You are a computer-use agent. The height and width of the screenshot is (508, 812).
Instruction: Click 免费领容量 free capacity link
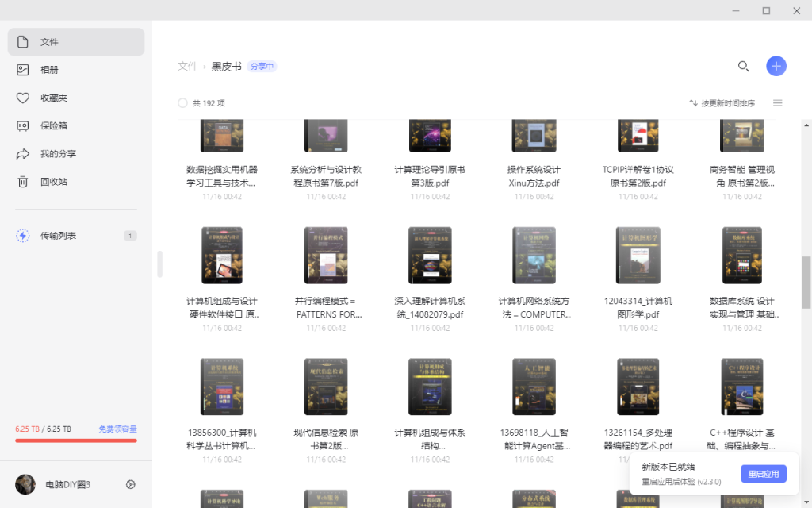click(x=117, y=429)
